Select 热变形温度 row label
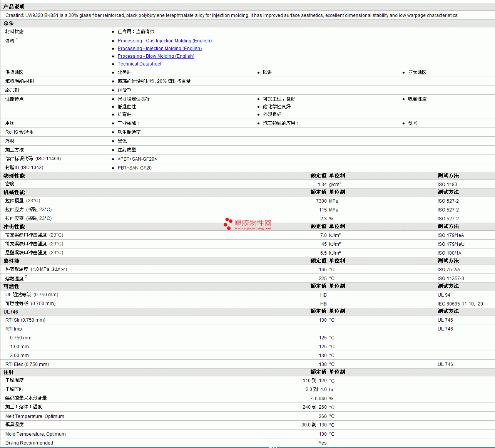 point(36,269)
